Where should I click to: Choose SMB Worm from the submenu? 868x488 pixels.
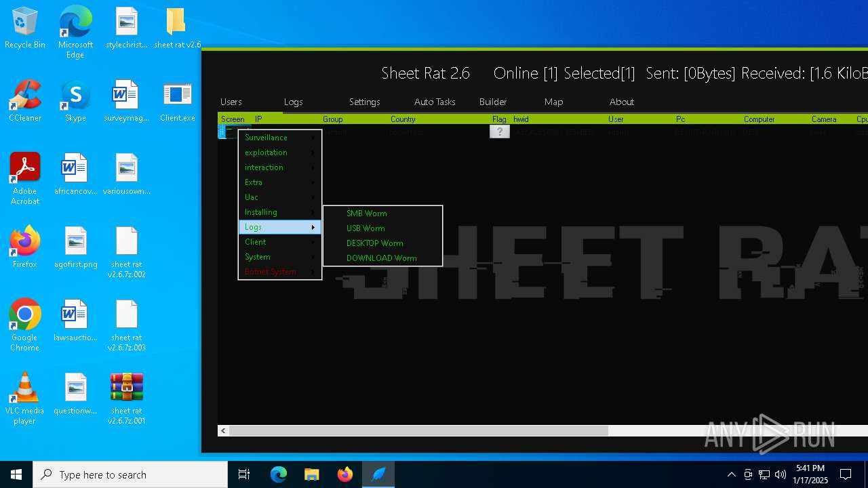coord(382,213)
